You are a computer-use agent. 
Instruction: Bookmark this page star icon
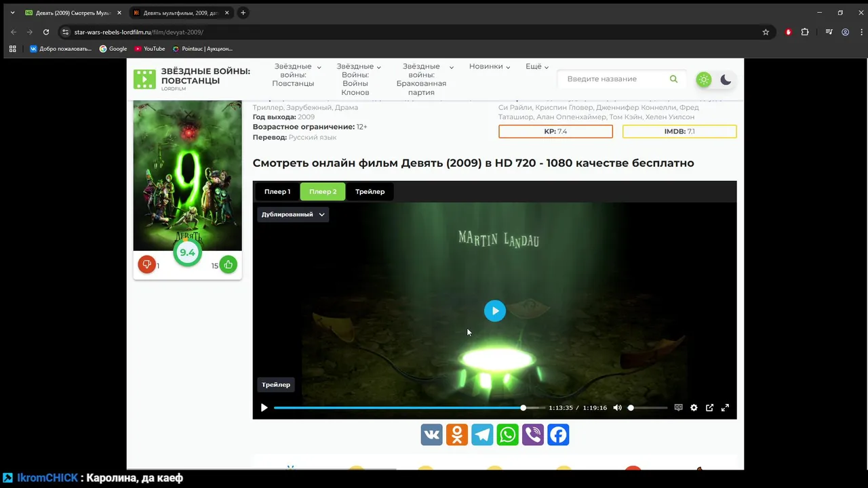(766, 32)
